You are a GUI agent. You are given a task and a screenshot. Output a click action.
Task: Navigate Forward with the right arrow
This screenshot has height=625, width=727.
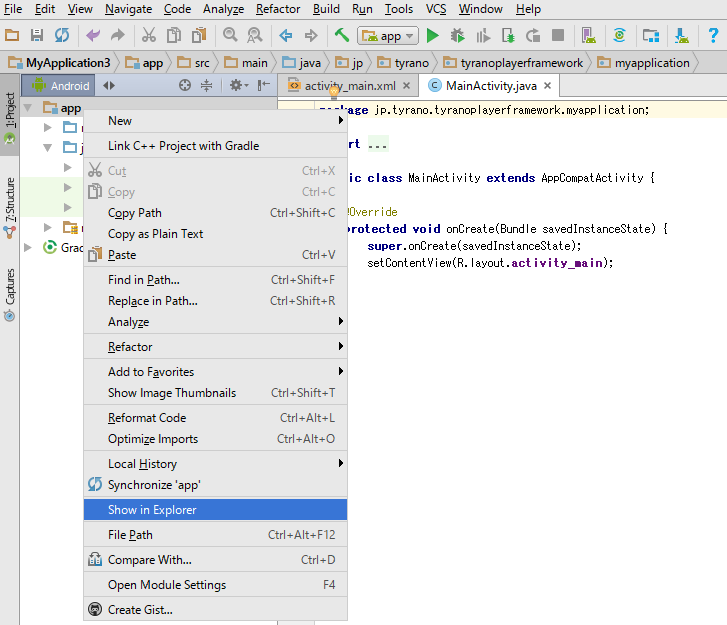311,35
